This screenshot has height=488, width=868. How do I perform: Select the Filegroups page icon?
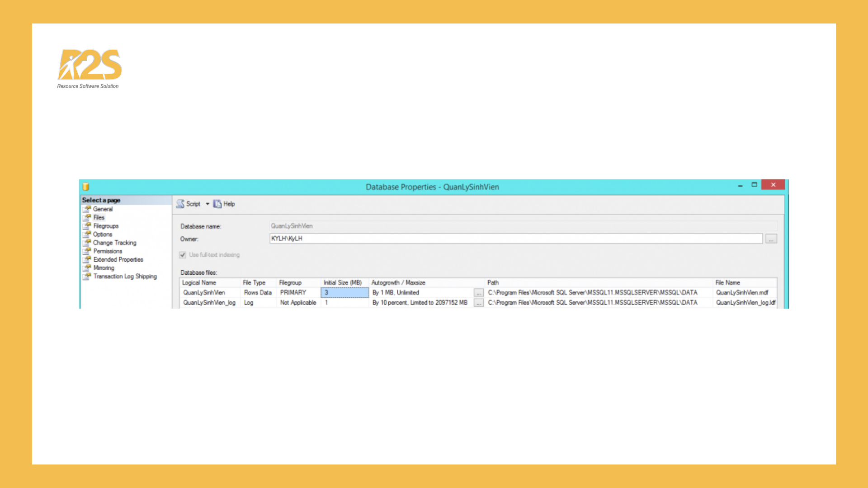tap(87, 226)
